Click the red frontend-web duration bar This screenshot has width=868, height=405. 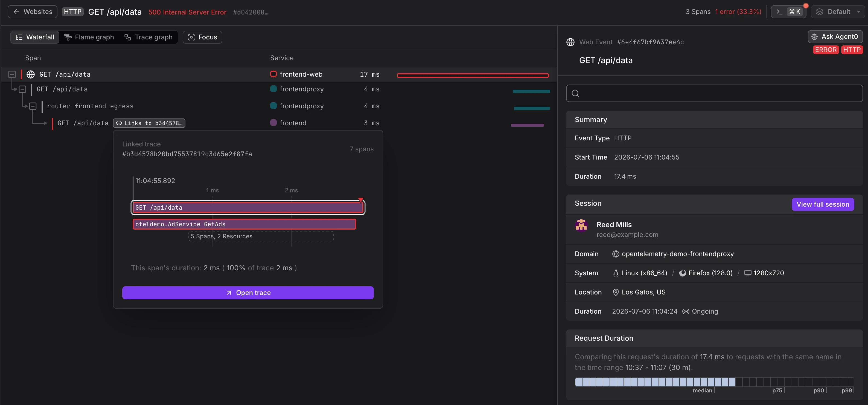tap(473, 76)
